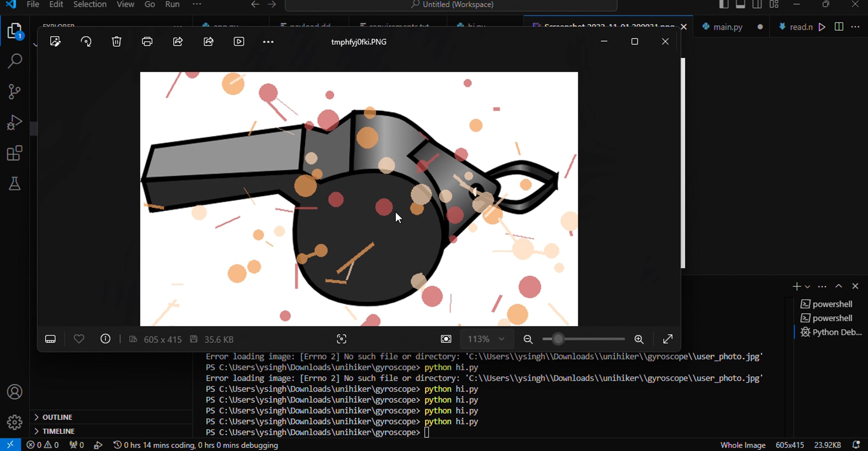This screenshot has width=868, height=451.
Task: Toggle the bottom panel visibility
Action: tap(740, 4)
